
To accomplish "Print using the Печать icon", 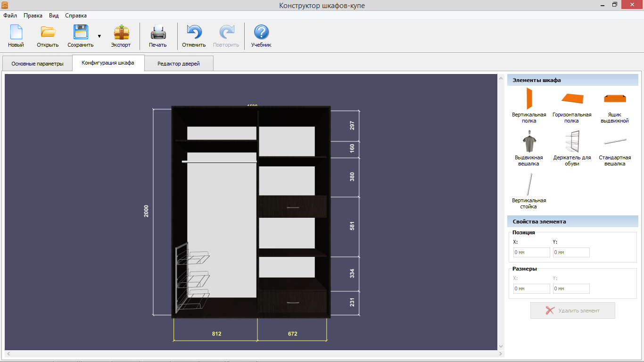I will [x=158, y=33].
